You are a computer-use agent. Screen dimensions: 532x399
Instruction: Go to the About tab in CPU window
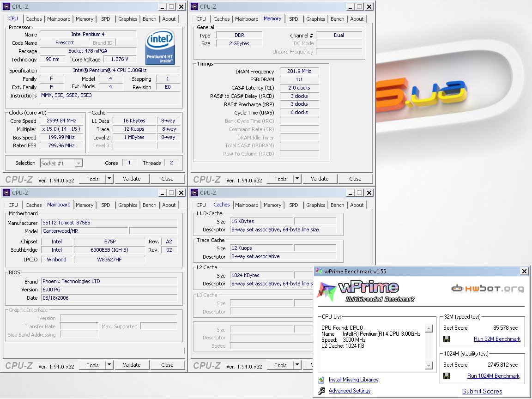point(169,19)
